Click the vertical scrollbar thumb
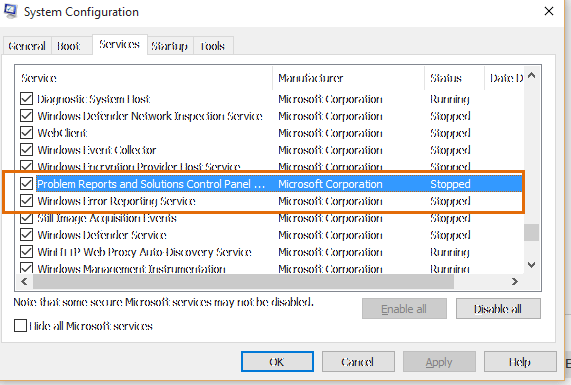This screenshot has height=385, width=571. (x=532, y=232)
